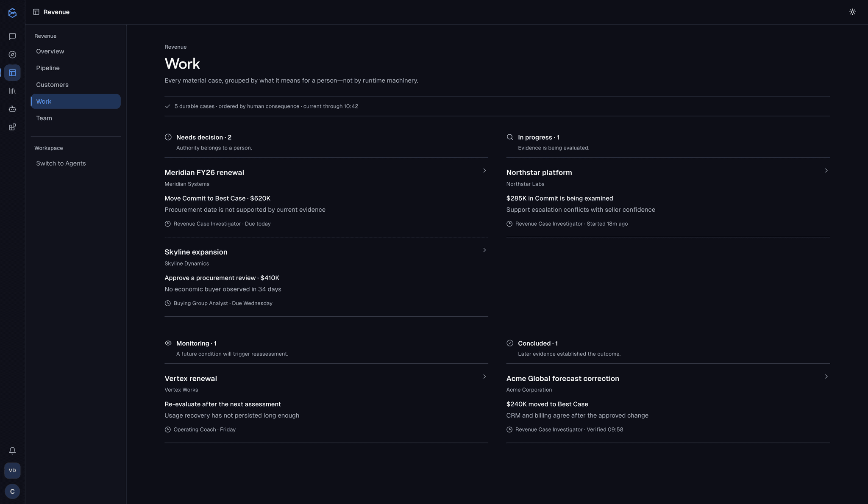Expand Acme Global forecast correction chevron
The height and width of the screenshot is (504, 868).
point(826,377)
